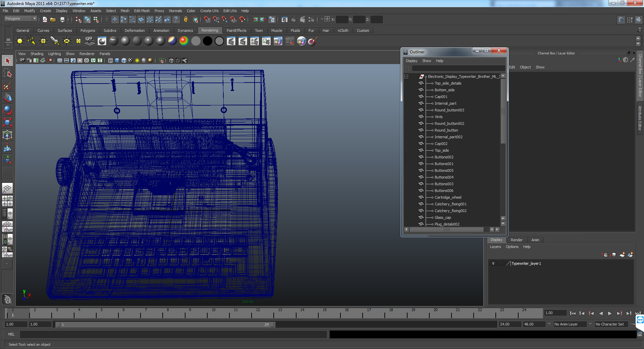Viewport: 644px width, 349px height.
Task: Switch to single perspective view layout
Action: coord(7,188)
